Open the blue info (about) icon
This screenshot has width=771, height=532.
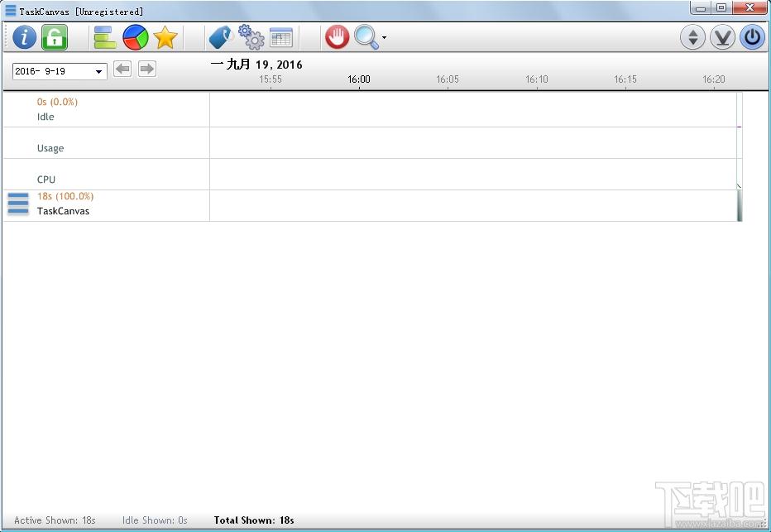pos(24,37)
